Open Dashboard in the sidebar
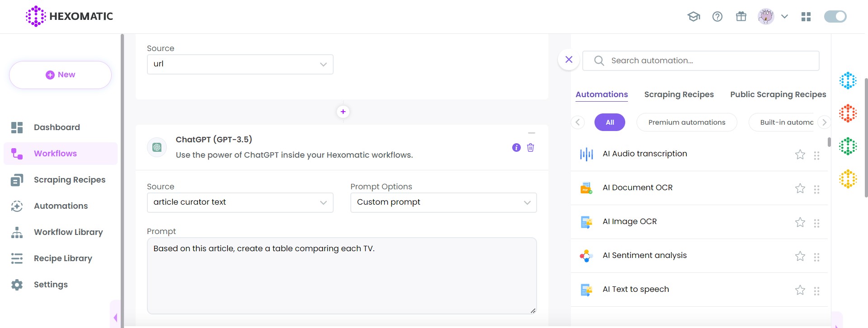 click(x=60, y=127)
